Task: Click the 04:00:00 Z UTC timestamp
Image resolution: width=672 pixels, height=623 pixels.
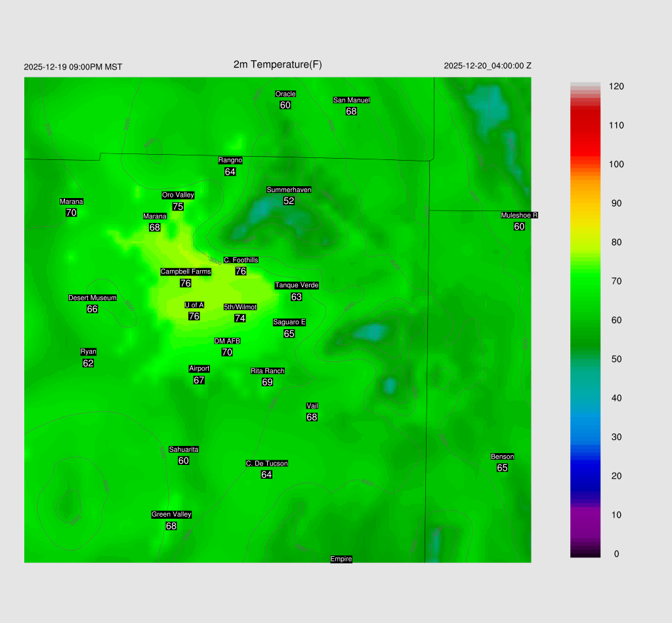Action: click(x=488, y=66)
